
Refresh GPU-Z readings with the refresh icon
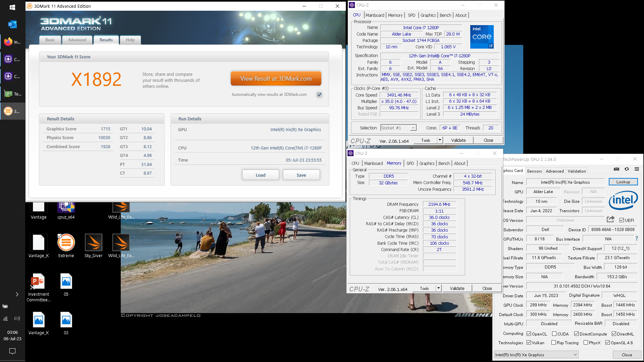coord(627,169)
